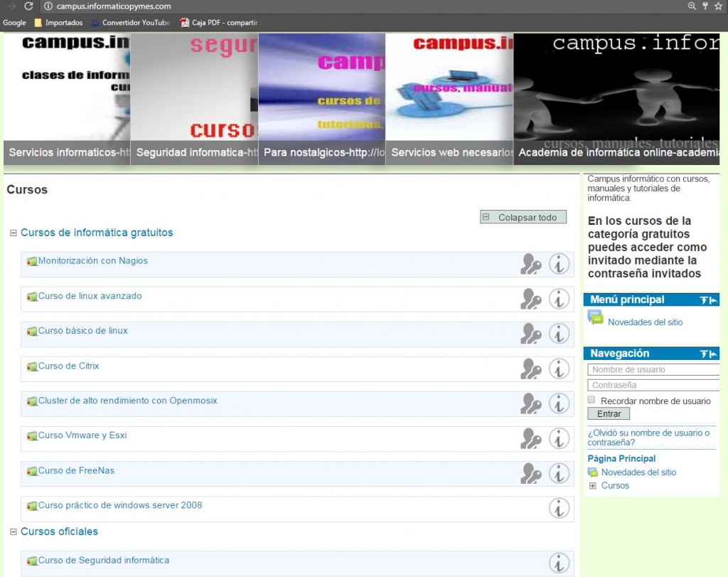The width and height of the screenshot is (728, 577).
Task: Click guest key icon for Curso de FreeNas
Action: pyautogui.click(x=530, y=474)
